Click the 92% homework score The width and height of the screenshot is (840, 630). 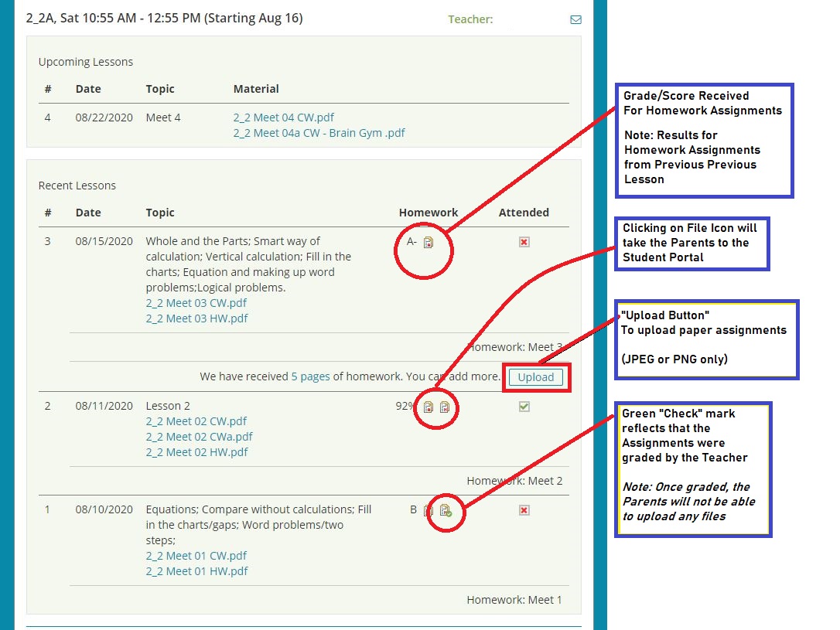[x=405, y=407]
